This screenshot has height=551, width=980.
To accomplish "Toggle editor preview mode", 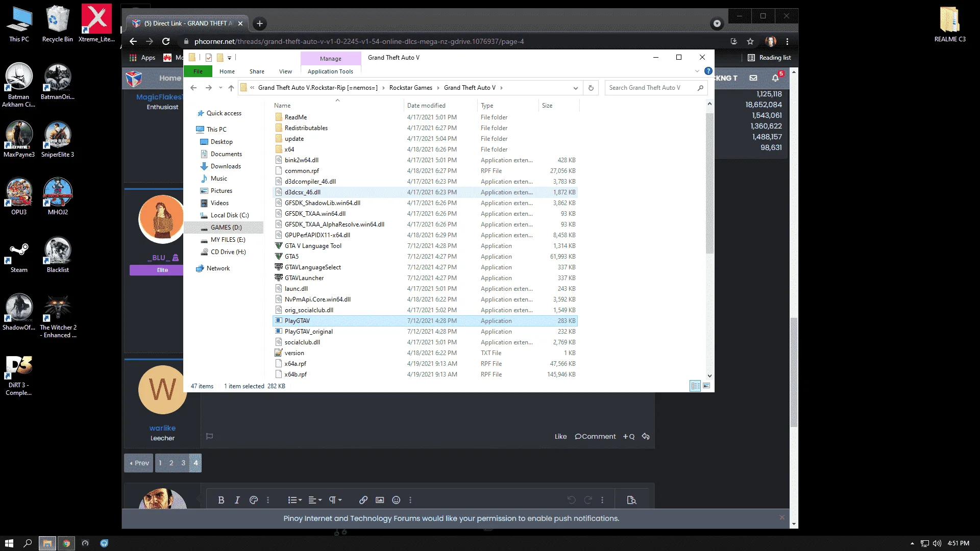I will pos(631,500).
